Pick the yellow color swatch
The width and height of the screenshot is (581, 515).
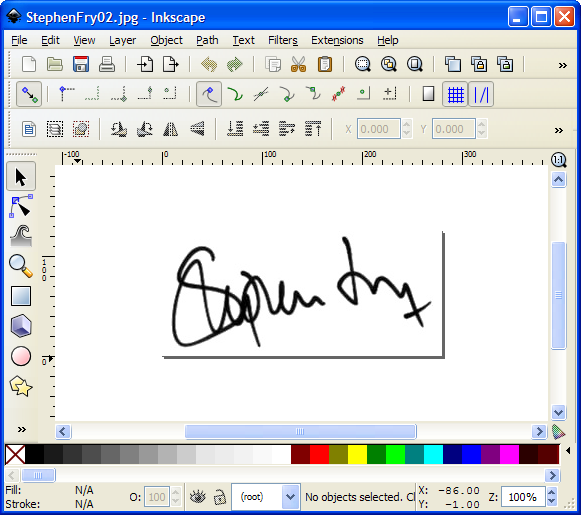point(357,455)
